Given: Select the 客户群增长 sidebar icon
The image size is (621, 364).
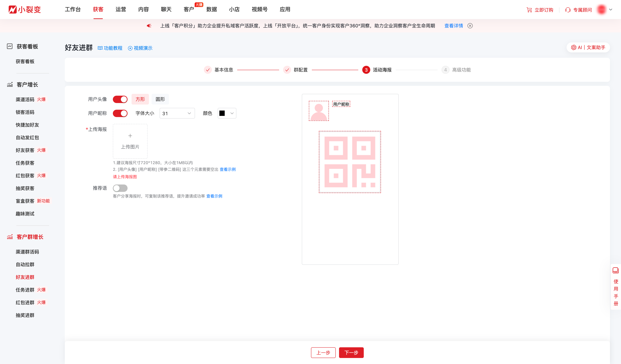Looking at the screenshot, I should click(9, 237).
